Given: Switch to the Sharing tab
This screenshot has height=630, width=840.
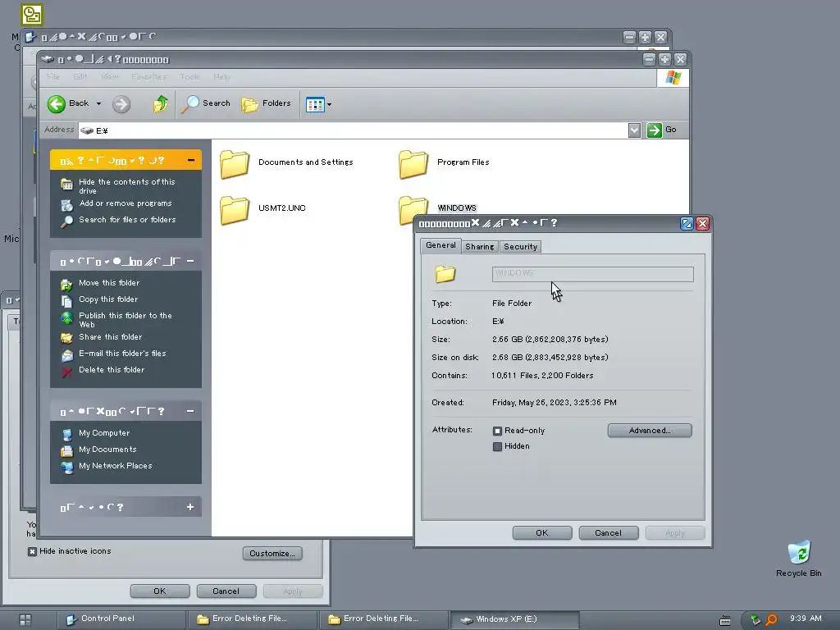Looking at the screenshot, I should [479, 246].
